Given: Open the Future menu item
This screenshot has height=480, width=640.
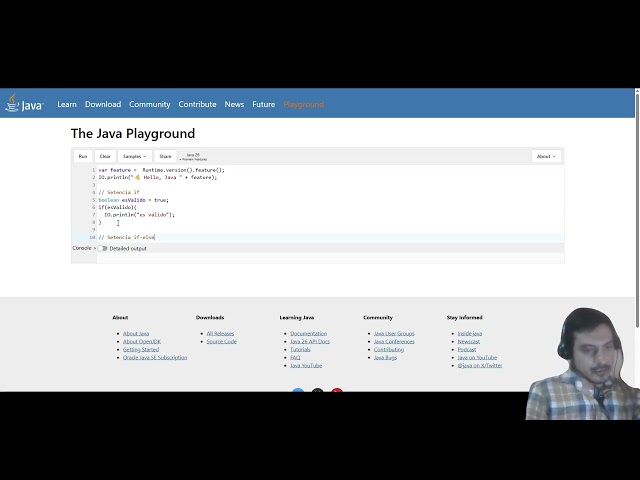Looking at the screenshot, I should click(264, 104).
